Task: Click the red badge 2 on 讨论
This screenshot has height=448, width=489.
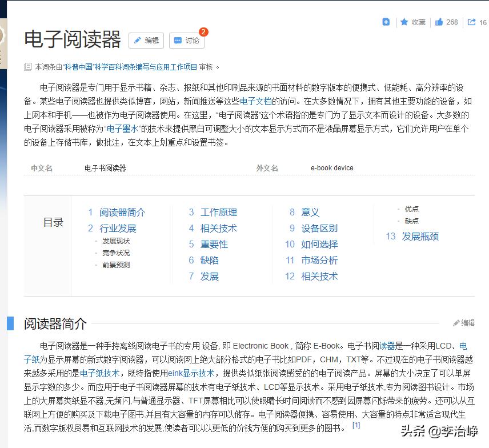Action: (203, 32)
